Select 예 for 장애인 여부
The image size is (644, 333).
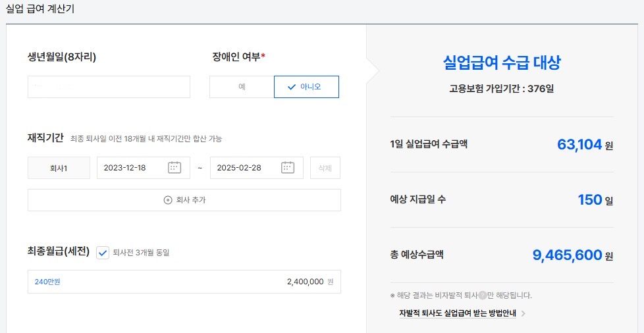pyautogui.click(x=242, y=87)
